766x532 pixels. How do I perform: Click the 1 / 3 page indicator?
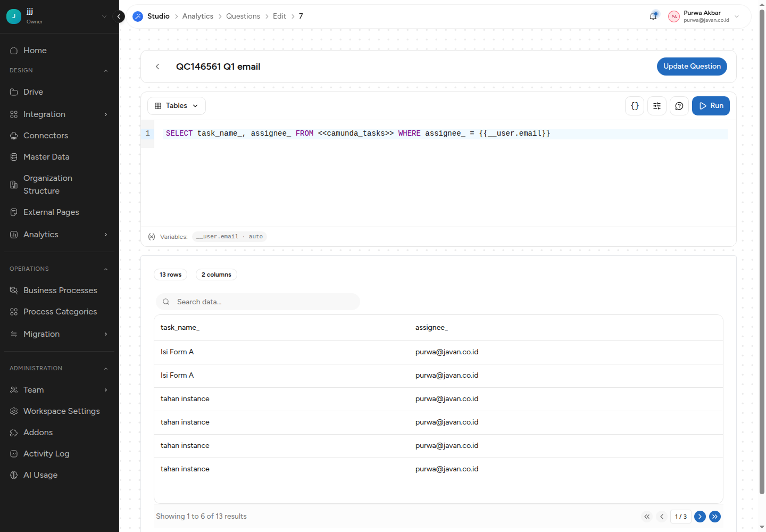pyautogui.click(x=681, y=517)
